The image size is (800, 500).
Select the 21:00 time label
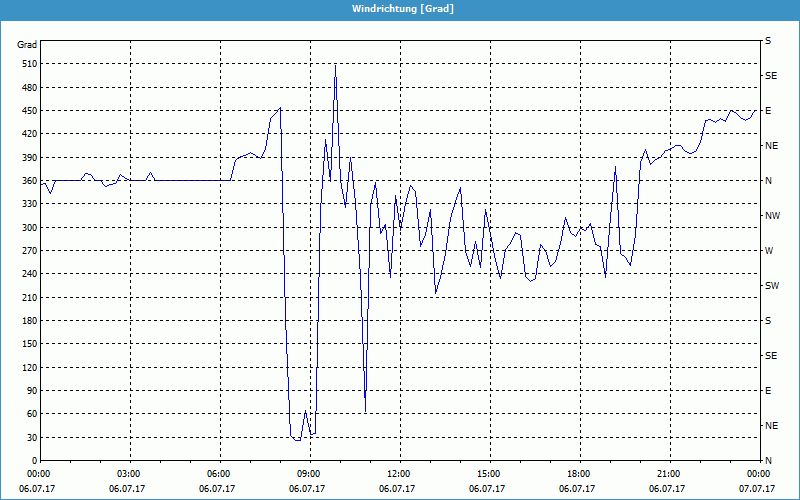(x=667, y=474)
